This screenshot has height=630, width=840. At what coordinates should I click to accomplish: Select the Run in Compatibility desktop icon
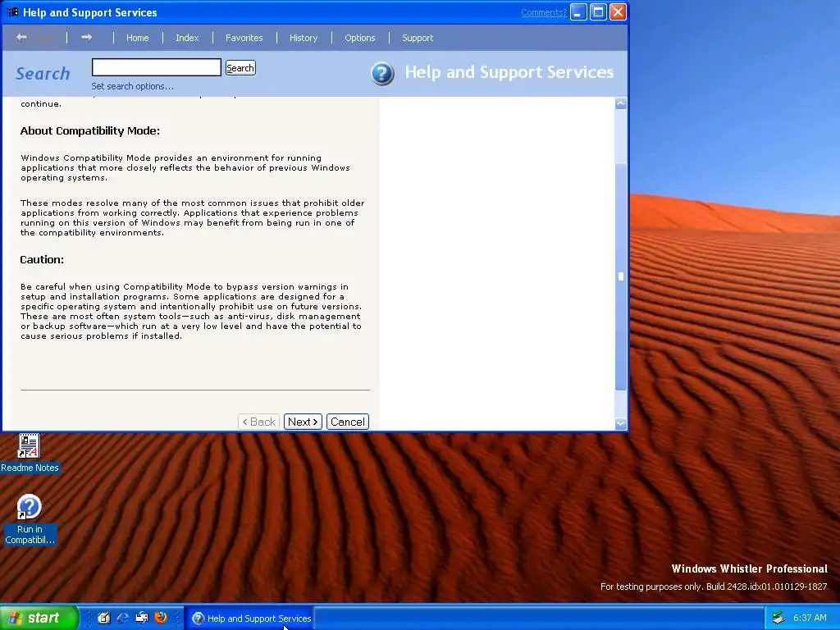(30, 519)
